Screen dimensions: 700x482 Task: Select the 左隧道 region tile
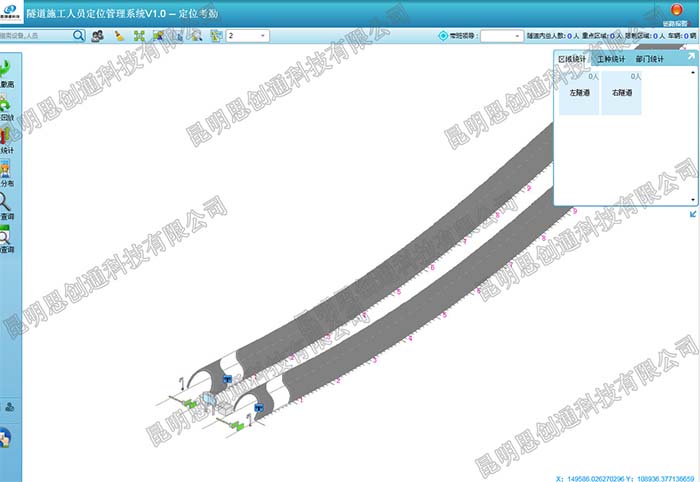579,93
